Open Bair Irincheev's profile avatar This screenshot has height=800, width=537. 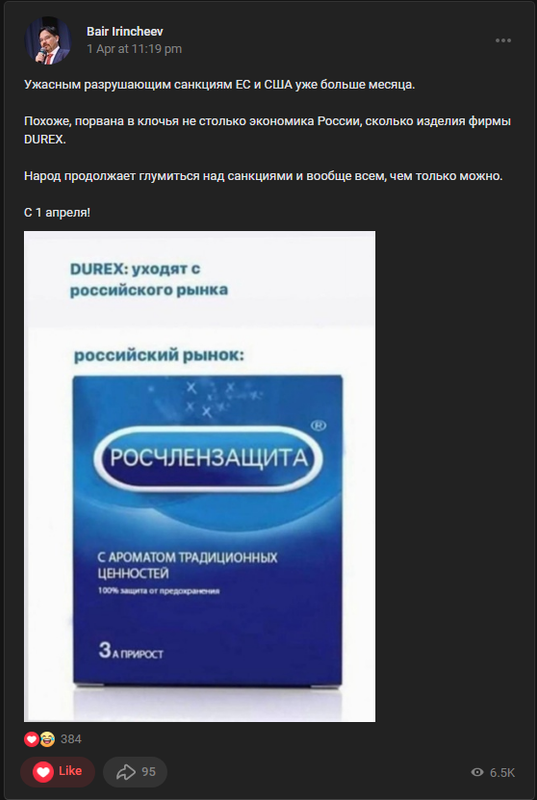point(48,40)
